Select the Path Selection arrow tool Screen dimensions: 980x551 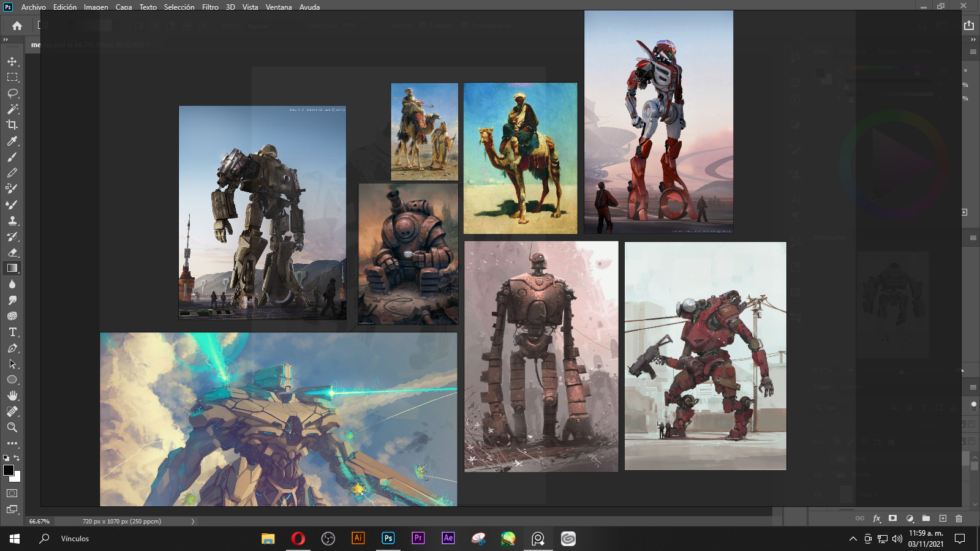(12, 364)
